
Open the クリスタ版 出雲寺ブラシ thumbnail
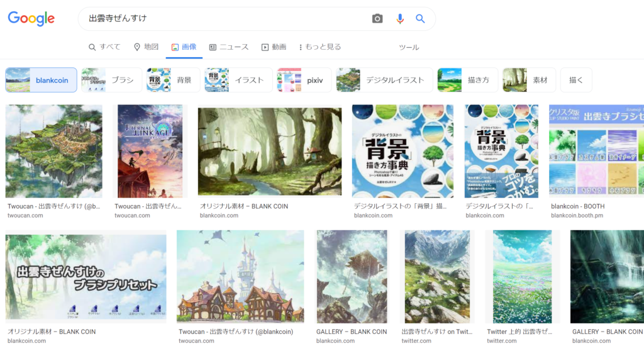click(x=596, y=150)
